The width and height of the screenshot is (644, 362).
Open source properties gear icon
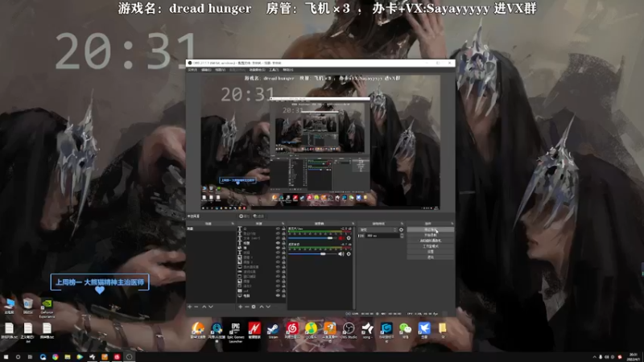(x=254, y=306)
